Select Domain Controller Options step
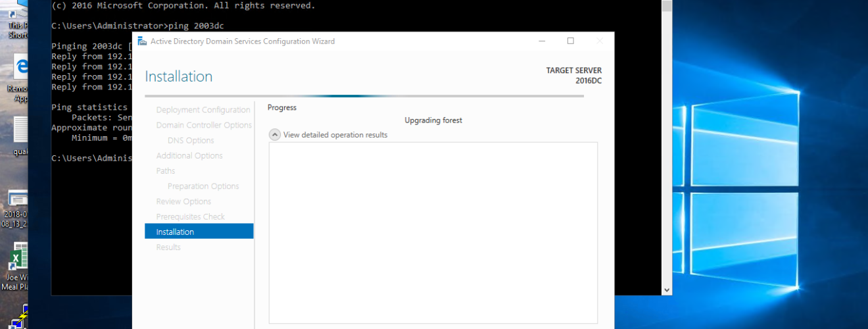This screenshot has height=329, width=868. [204, 125]
